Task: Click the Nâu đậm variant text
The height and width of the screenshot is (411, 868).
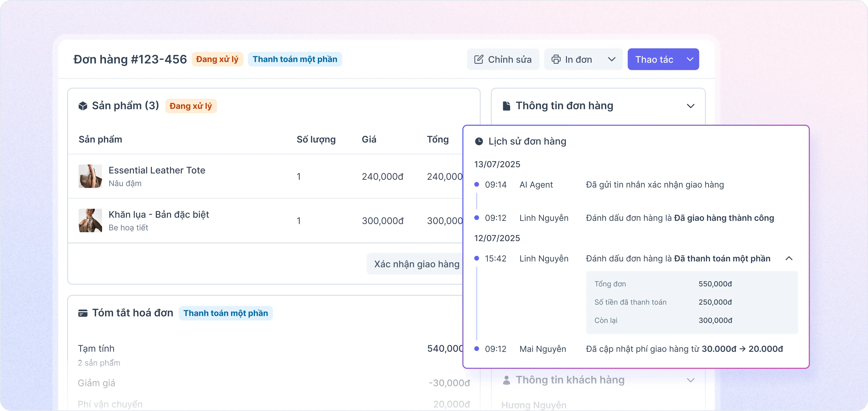Action: 125,184
